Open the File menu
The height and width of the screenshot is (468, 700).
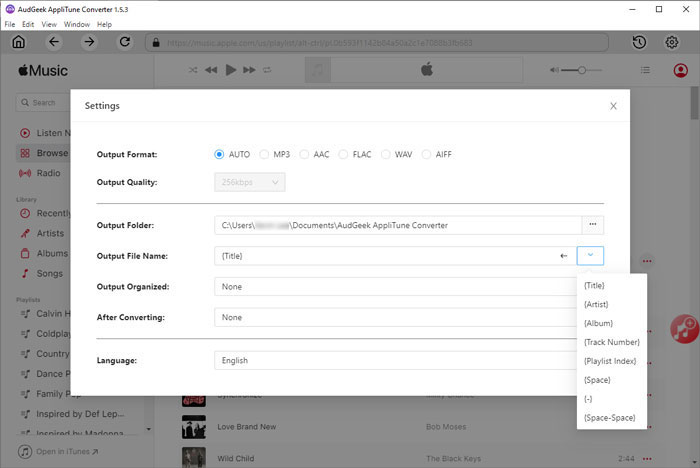(x=10, y=24)
